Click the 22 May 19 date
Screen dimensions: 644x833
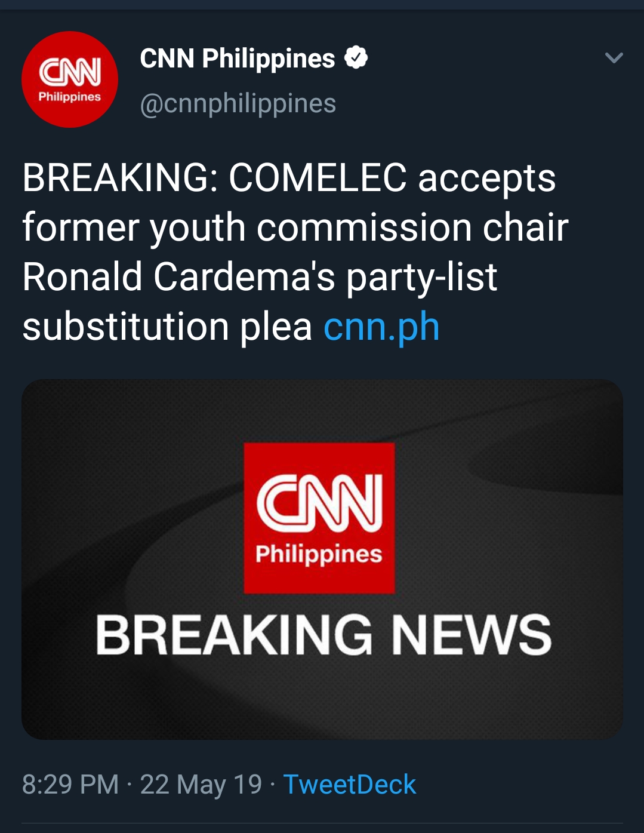point(201,784)
